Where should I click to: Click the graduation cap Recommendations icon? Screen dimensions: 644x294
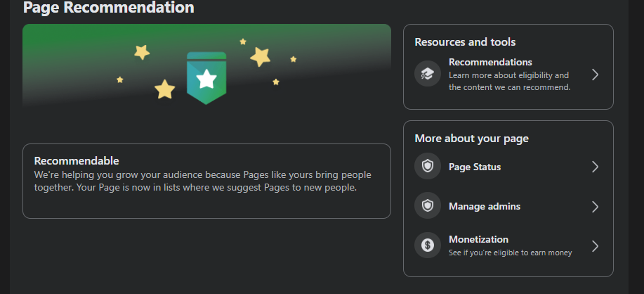pyautogui.click(x=428, y=74)
